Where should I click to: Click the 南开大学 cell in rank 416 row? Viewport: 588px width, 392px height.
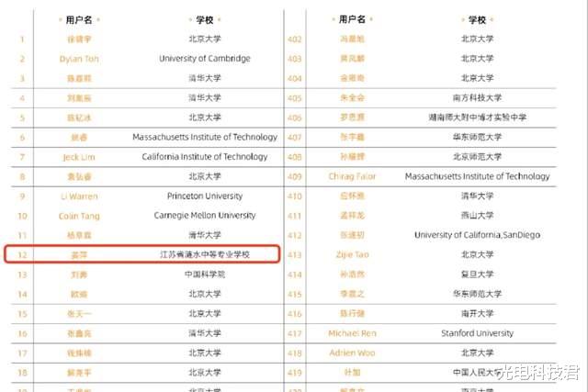(x=477, y=313)
